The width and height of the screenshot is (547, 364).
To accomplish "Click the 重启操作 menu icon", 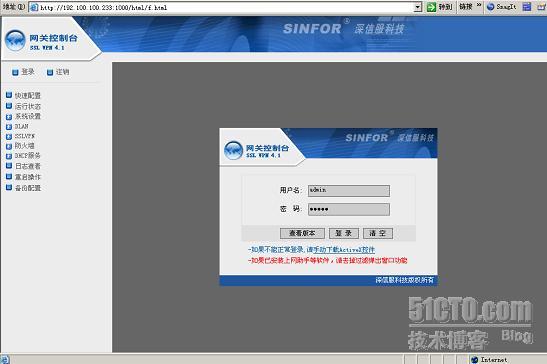I will [x=9, y=177].
